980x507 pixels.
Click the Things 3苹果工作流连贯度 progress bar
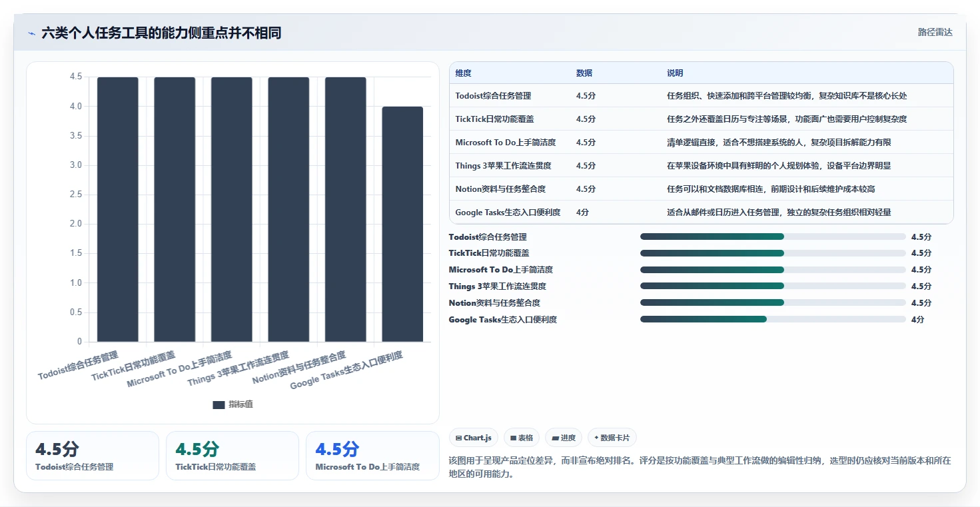pos(773,286)
